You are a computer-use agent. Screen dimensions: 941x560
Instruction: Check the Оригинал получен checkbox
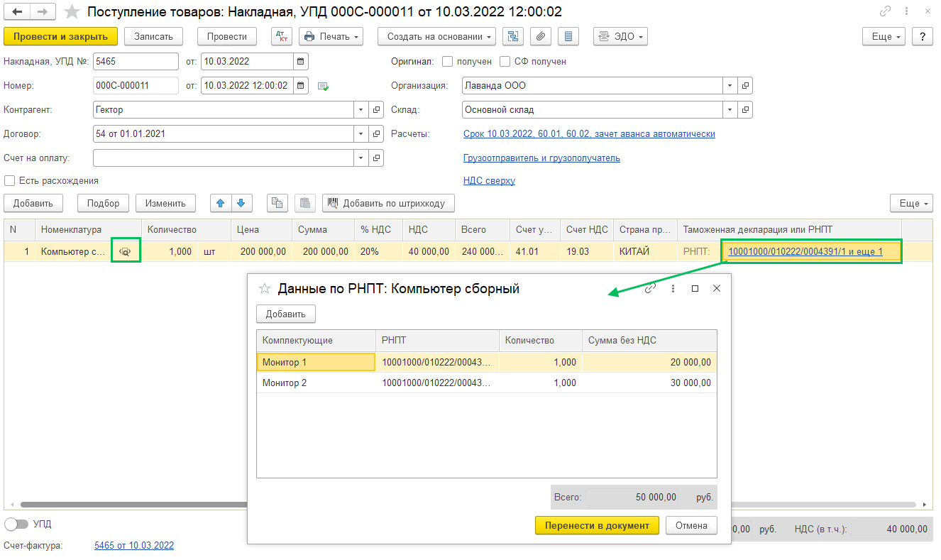447,62
